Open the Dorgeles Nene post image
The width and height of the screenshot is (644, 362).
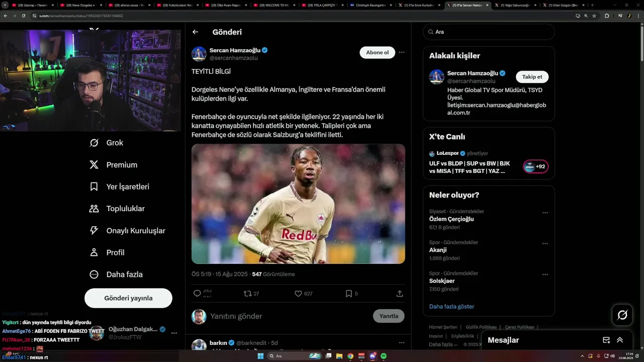(x=298, y=204)
